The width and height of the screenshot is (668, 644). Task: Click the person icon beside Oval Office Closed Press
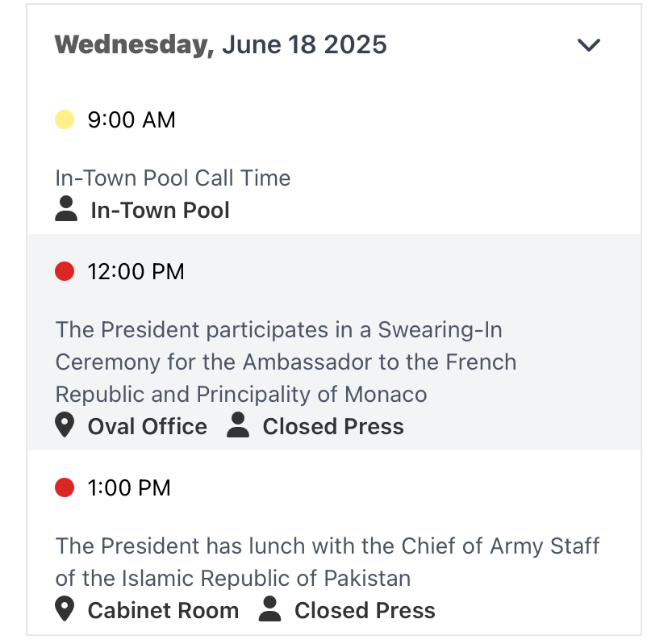pyautogui.click(x=238, y=424)
